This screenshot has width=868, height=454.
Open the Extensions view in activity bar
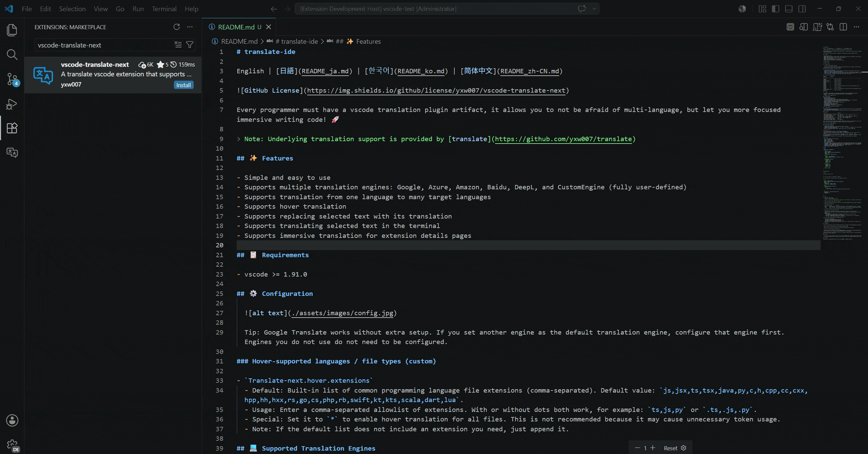point(12,128)
